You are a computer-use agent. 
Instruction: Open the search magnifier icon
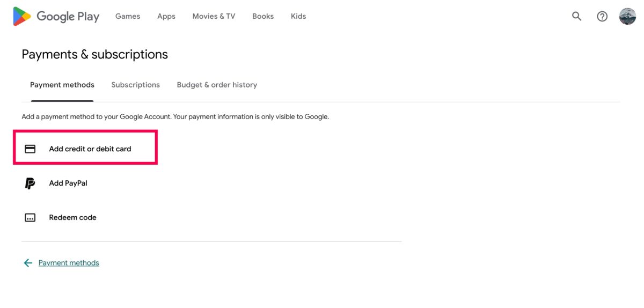[x=577, y=17]
